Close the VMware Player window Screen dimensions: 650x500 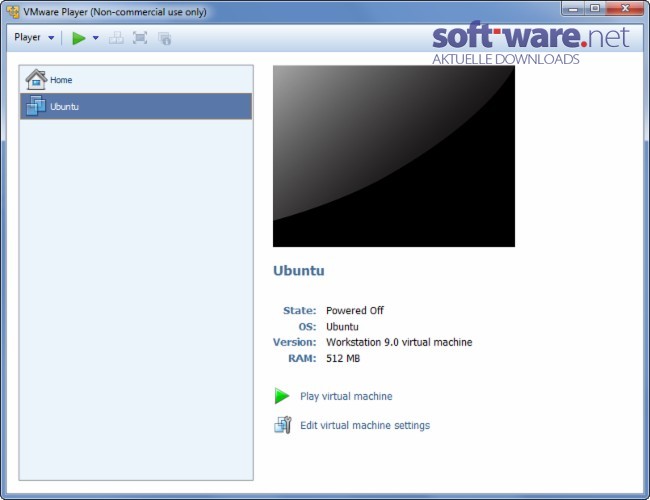click(625, 8)
